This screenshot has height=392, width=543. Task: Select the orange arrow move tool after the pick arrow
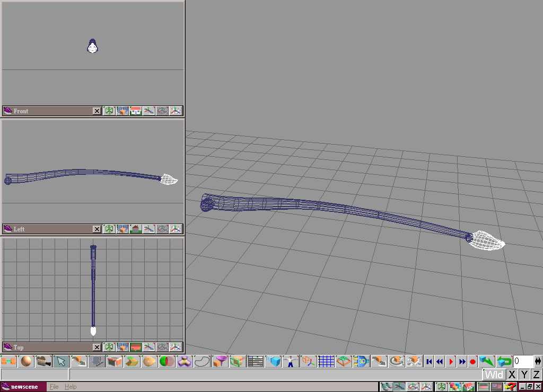[79, 362]
